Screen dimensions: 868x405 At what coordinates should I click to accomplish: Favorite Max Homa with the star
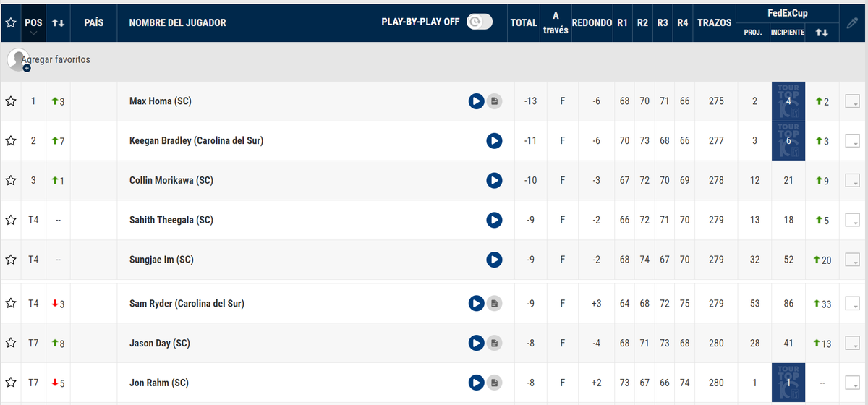pyautogui.click(x=11, y=101)
